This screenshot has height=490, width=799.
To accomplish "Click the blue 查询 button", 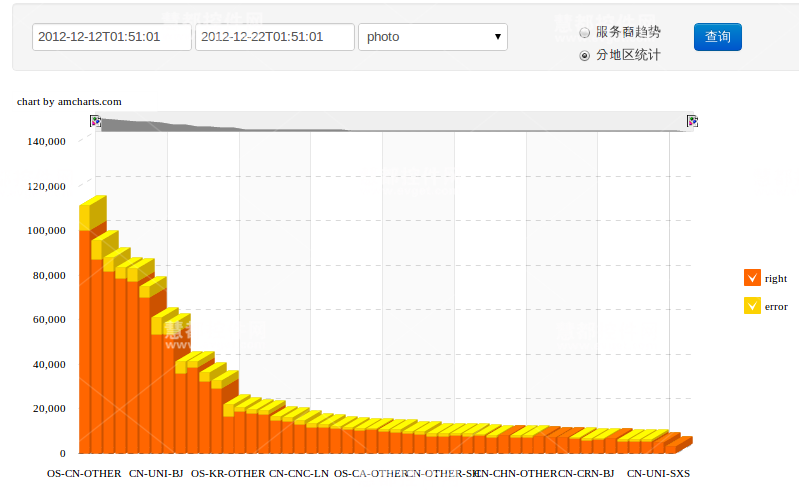I will pos(717,37).
